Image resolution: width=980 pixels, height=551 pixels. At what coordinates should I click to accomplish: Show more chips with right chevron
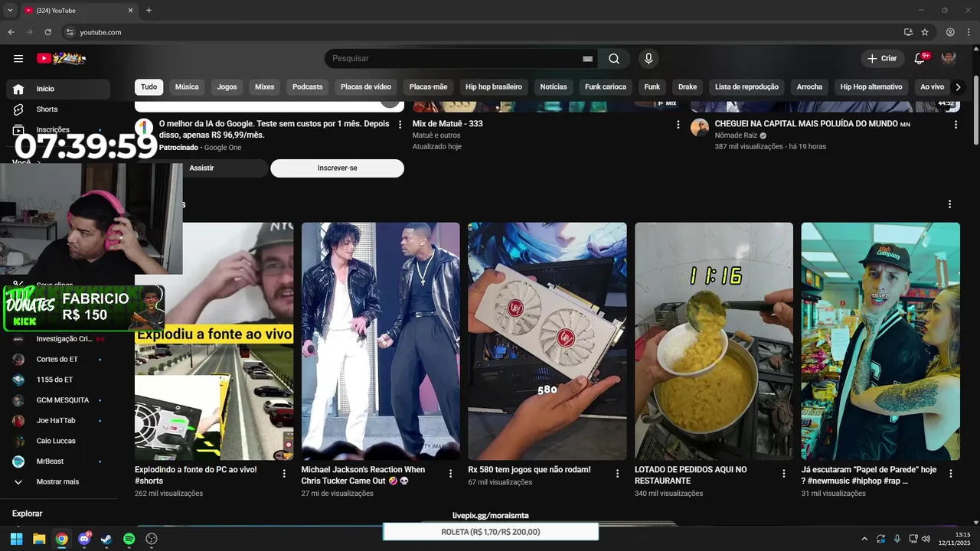(x=958, y=87)
